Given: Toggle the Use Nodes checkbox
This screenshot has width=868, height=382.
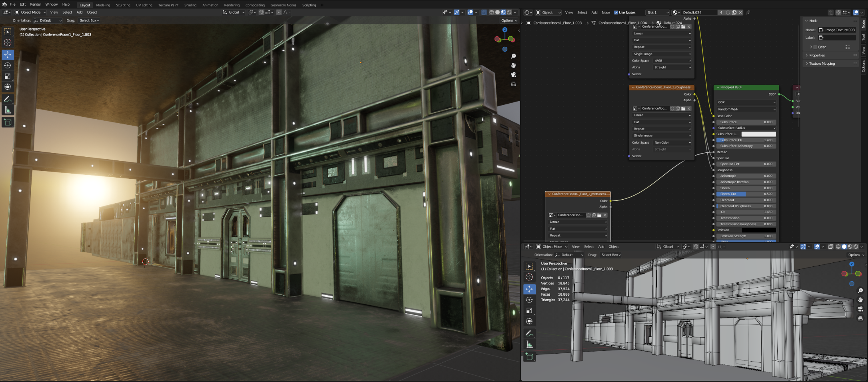Looking at the screenshot, I should 616,12.
